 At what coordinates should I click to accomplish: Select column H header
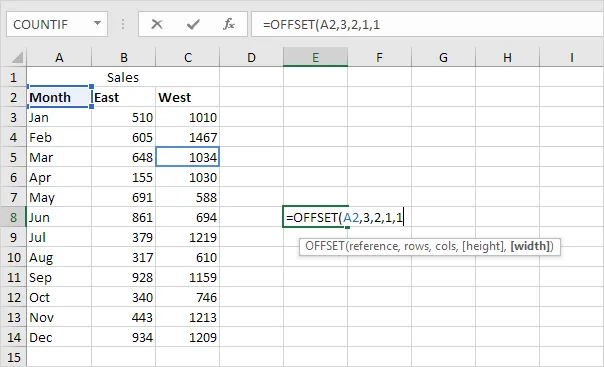pos(507,57)
